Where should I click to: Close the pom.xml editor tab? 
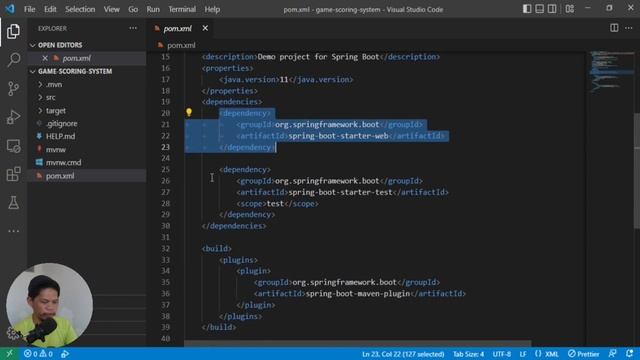coord(205,28)
